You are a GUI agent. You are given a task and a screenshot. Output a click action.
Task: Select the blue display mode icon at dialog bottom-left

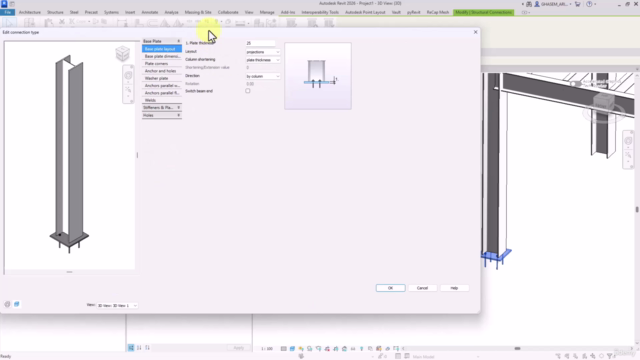point(17,304)
